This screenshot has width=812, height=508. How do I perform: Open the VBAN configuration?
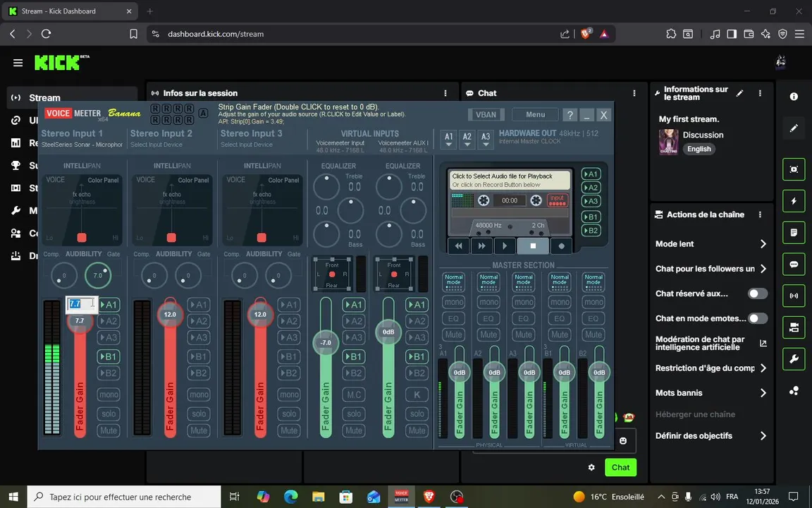pos(486,114)
